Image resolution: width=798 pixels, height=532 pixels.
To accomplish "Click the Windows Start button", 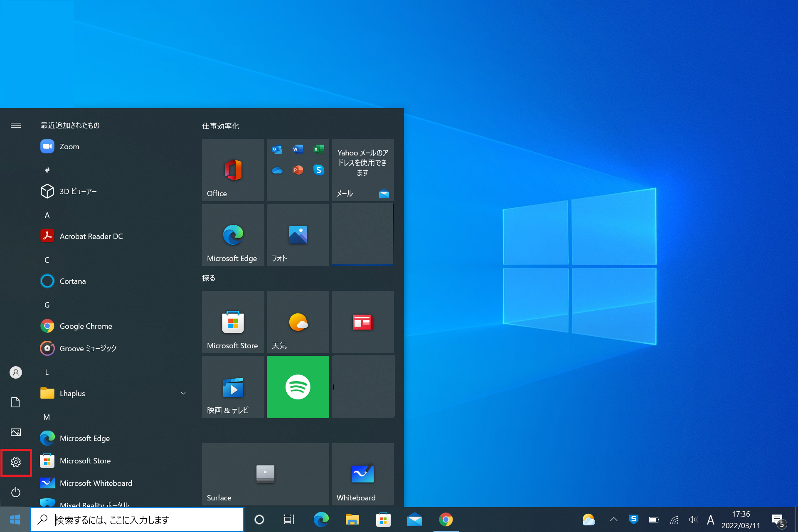I will [15, 520].
